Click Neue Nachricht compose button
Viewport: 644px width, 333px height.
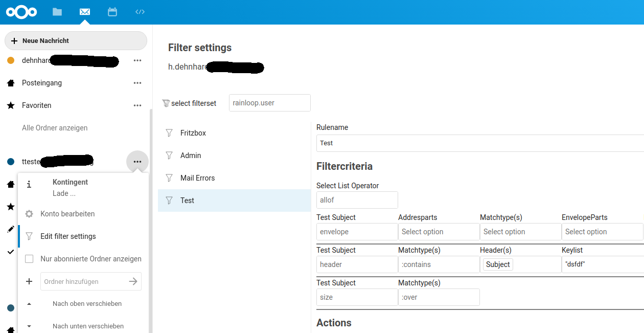(x=76, y=40)
